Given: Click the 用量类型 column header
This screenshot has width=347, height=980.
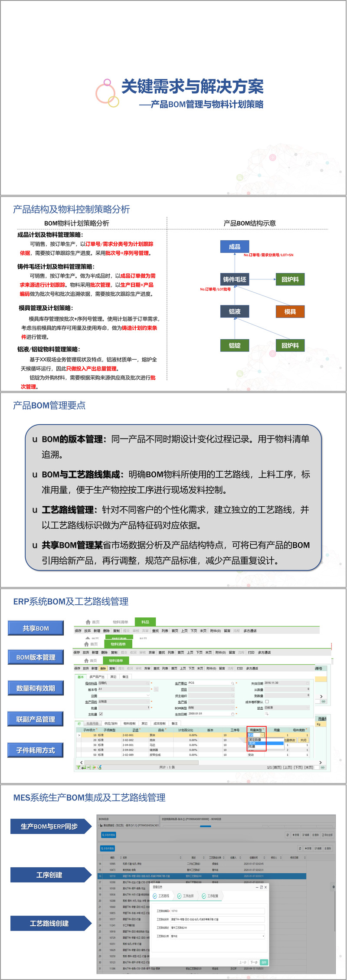Looking at the screenshot, I should click(x=256, y=730).
